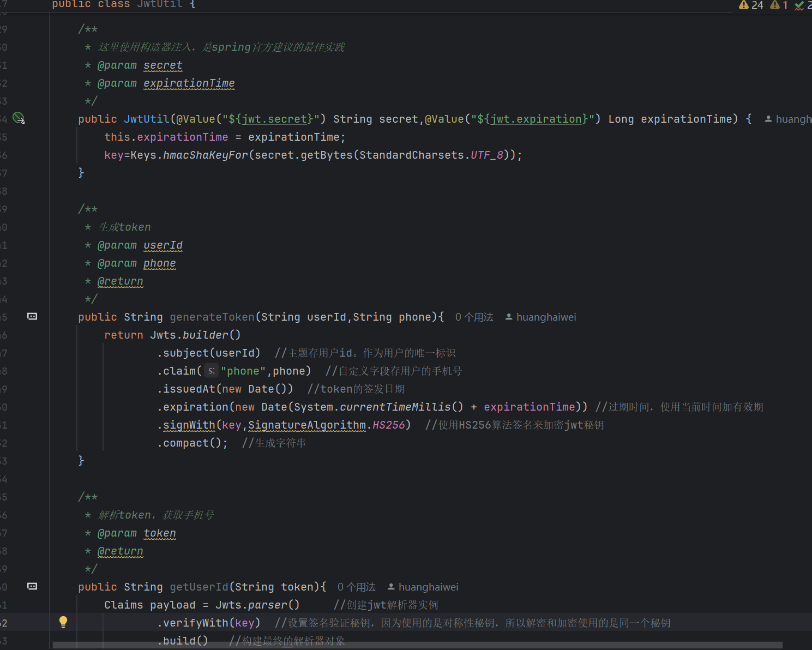Open the 24 warnings inspection indicator
Image resolution: width=812 pixels, height=650 pixels.
(x=751, y=5)
